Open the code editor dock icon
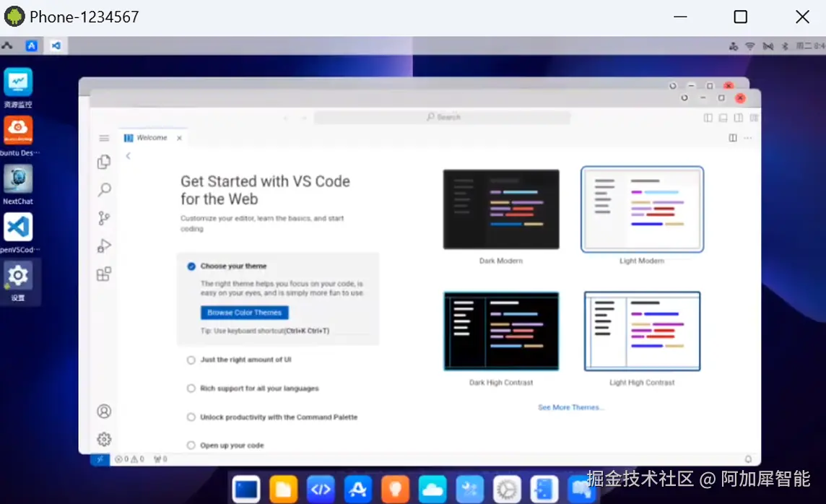 click(321, 490)
